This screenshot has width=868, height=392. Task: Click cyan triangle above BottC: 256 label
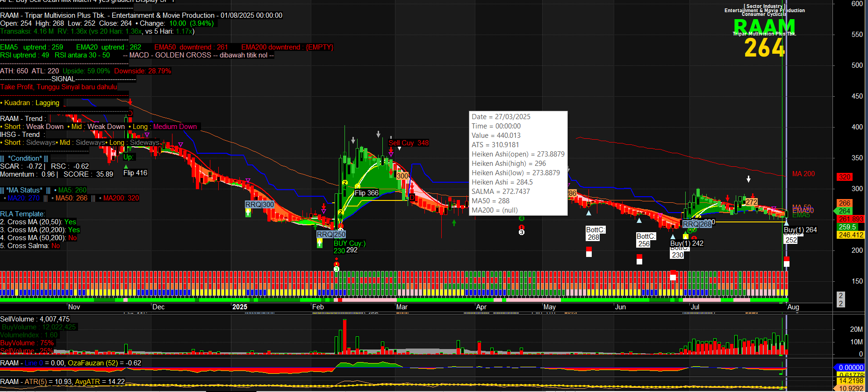coord(639,220)
